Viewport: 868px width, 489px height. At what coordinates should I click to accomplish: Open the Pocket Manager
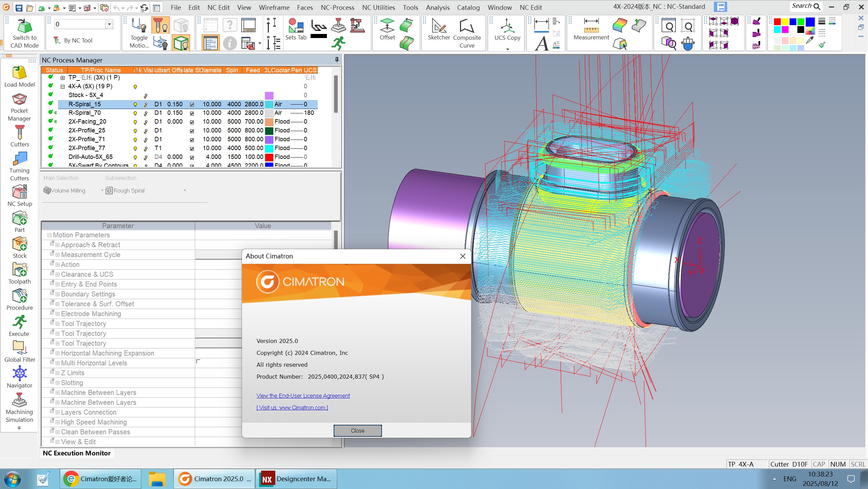coord(19,107)
